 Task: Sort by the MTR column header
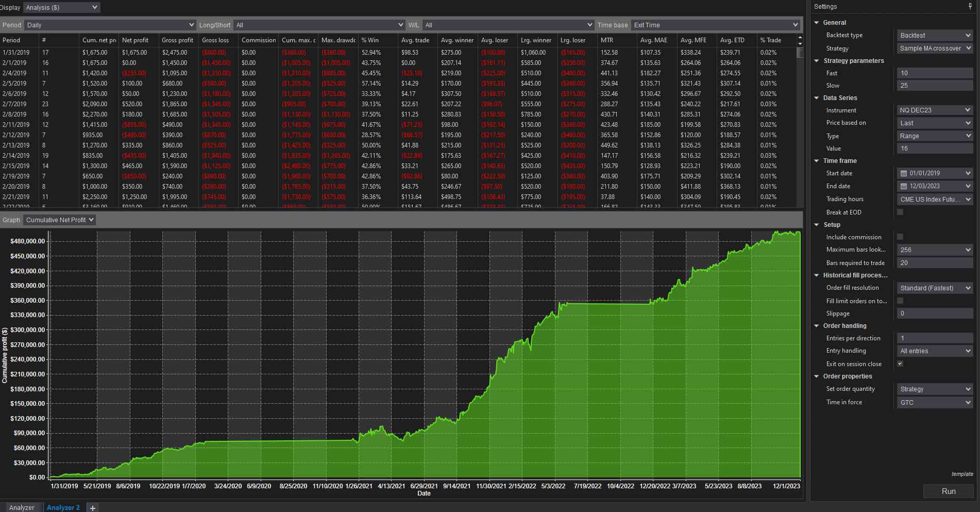click(617, 40)
